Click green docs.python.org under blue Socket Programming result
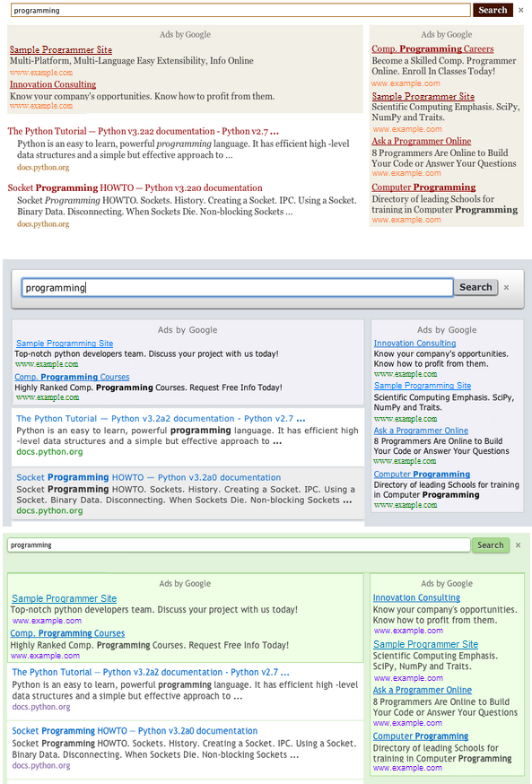Screen dimensions: 532x784 (x=49, y=510)
